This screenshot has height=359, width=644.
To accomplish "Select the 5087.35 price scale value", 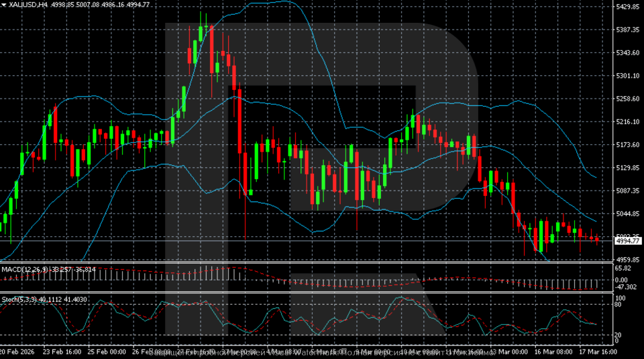I will point(627,191).
